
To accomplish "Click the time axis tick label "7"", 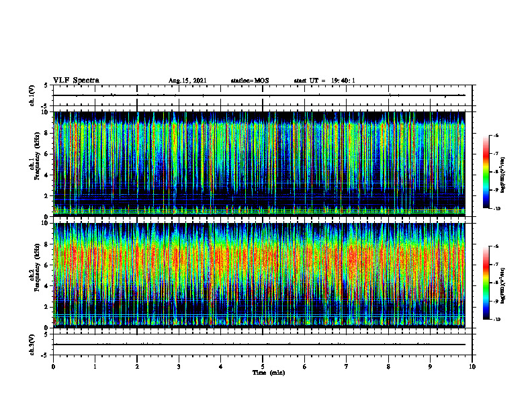I will click(x=347, y=367).
